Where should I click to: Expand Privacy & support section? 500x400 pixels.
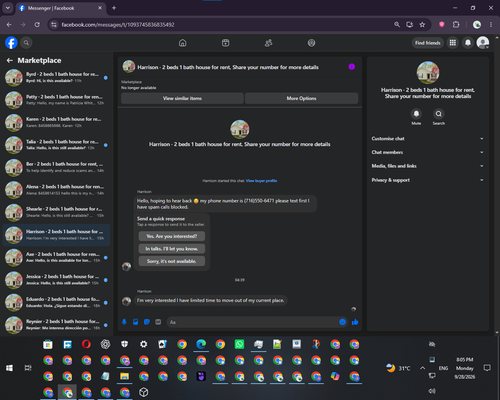428,180
